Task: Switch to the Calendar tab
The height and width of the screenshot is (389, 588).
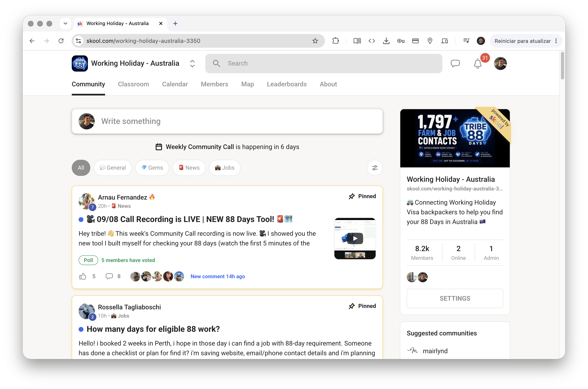Action: pyautogui.click(x=175, y=84)
